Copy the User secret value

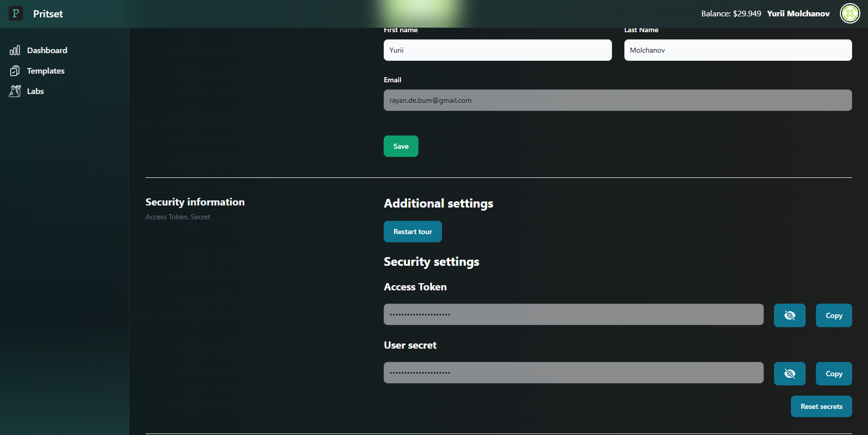pos(833,374)
